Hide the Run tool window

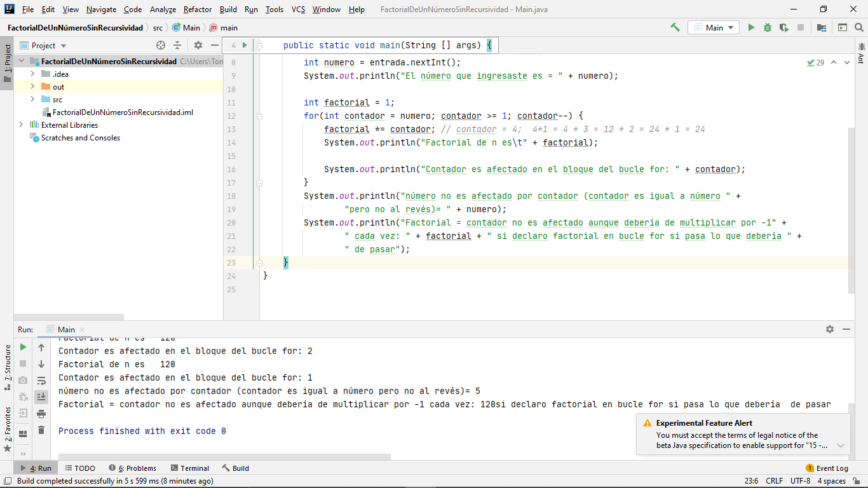tap(846, 329)
